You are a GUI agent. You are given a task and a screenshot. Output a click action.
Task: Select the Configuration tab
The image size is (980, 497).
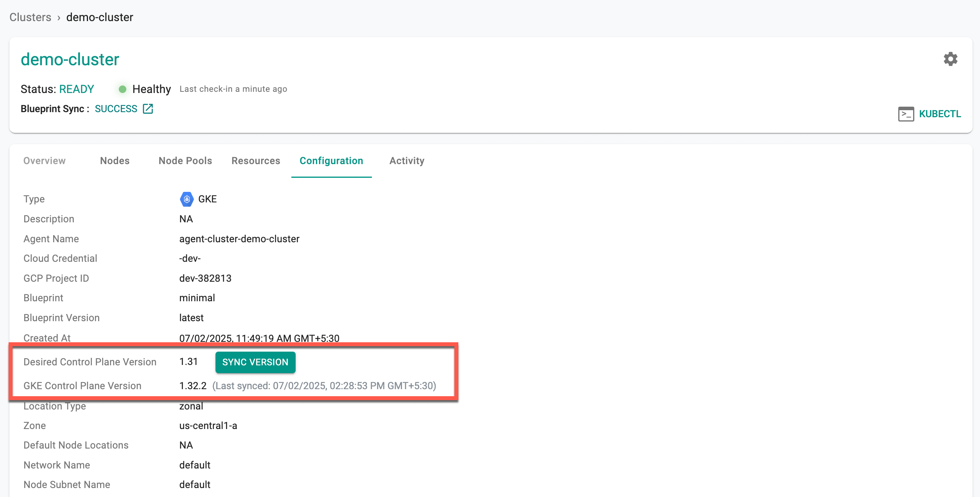pyautogui.click(x=331, y=161)
